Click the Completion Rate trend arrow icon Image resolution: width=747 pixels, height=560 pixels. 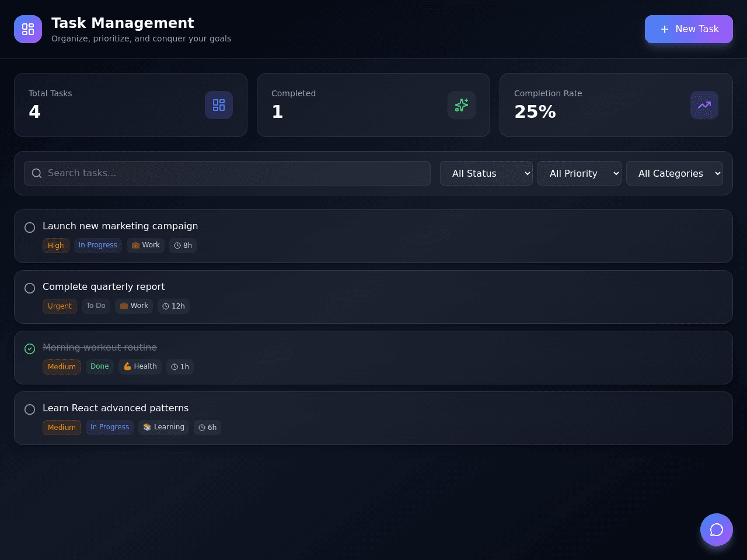click(704, 105)
